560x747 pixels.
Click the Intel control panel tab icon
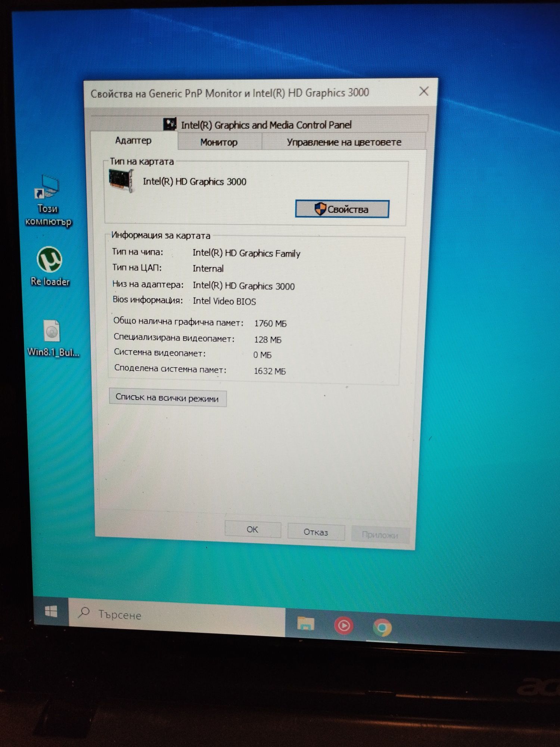click(170, 124)
